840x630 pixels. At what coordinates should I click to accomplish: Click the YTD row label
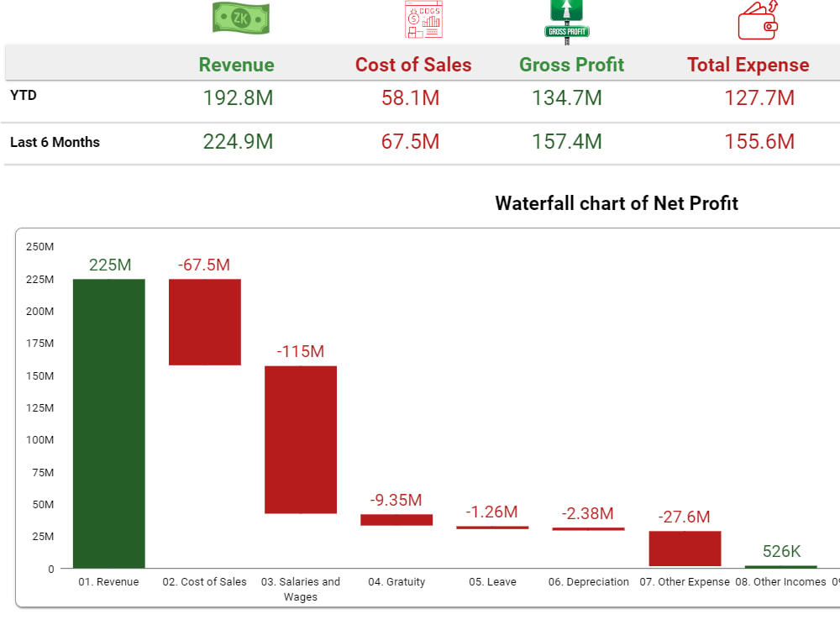point(23,95)
